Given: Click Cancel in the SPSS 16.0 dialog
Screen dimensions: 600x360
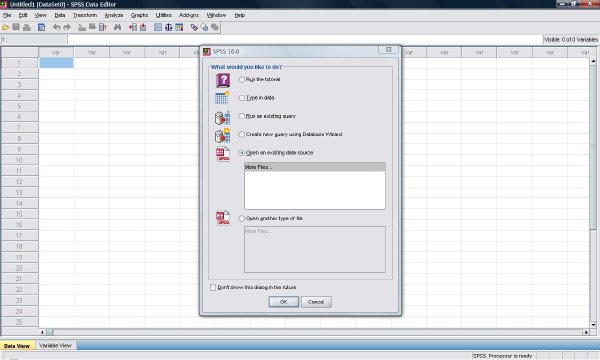Looking at the screenshot, I should 316,302.
